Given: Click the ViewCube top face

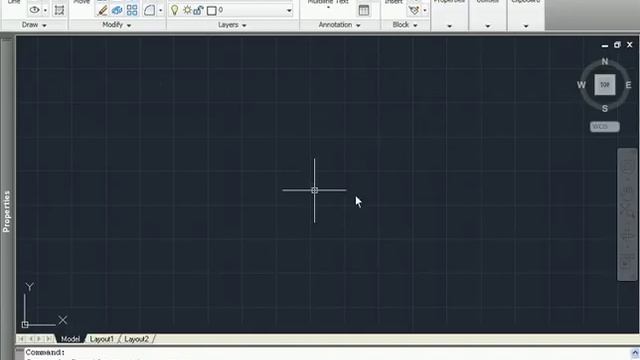Looking at the screenshot, I should 604,85.
